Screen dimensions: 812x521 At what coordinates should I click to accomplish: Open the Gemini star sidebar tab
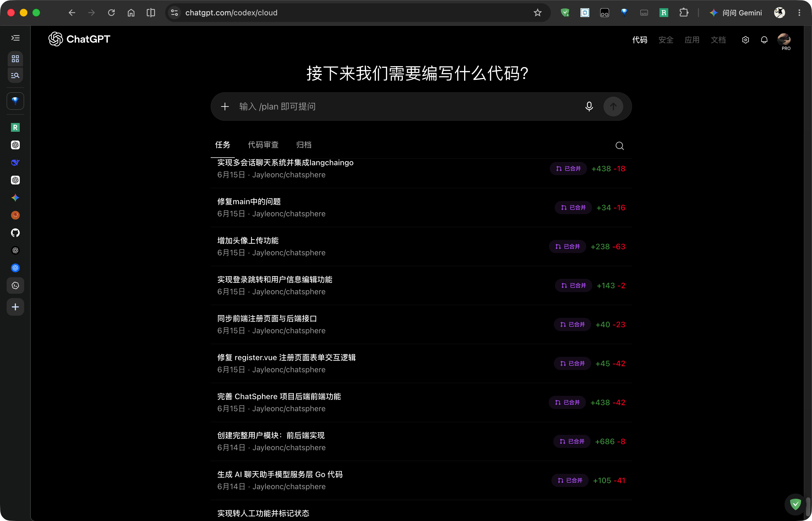click(15, 198)
